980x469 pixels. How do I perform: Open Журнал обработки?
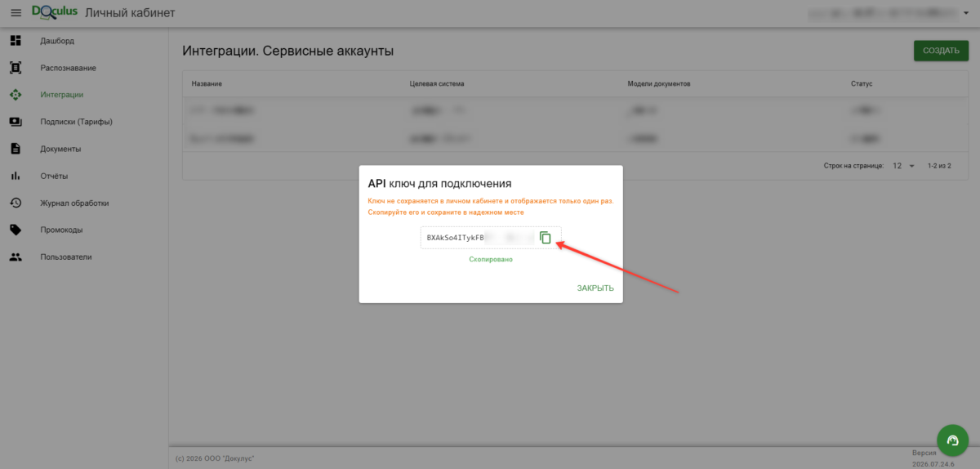coord(74,203)
